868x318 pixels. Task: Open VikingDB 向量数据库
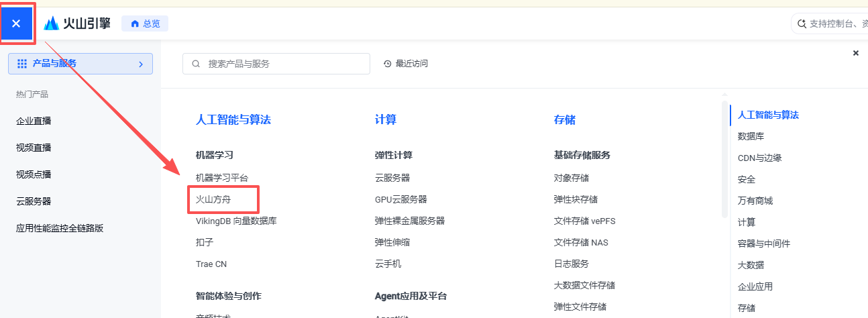coord(236,221)
